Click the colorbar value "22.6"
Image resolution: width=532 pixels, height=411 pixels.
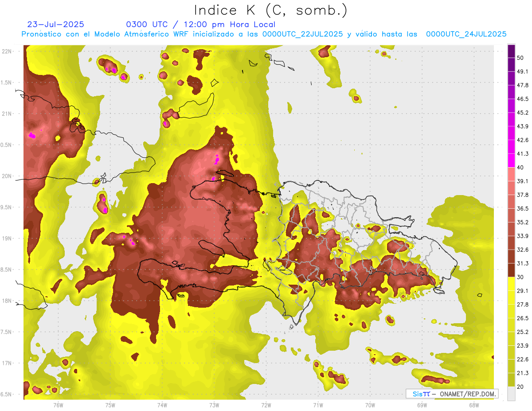click(x=523, y=360)
